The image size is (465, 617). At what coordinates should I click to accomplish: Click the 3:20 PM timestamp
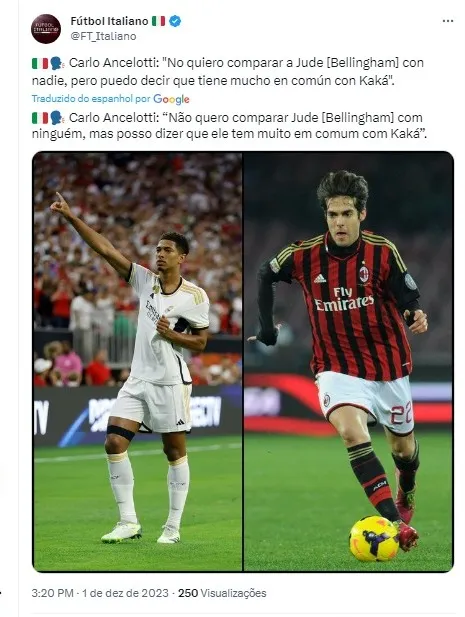[x=52, y=593]
